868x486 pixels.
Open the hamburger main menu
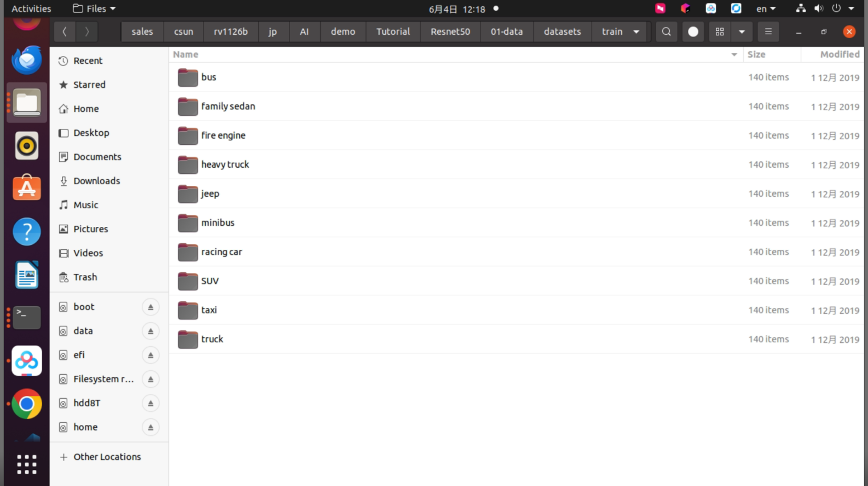768,32
